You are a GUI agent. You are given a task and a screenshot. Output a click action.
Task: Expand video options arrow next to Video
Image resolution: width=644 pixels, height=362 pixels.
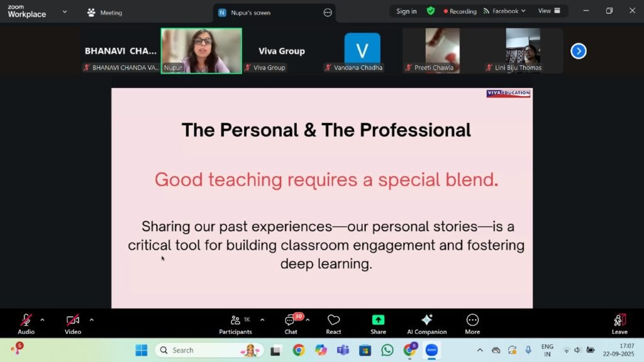click(x=91, y=319)
